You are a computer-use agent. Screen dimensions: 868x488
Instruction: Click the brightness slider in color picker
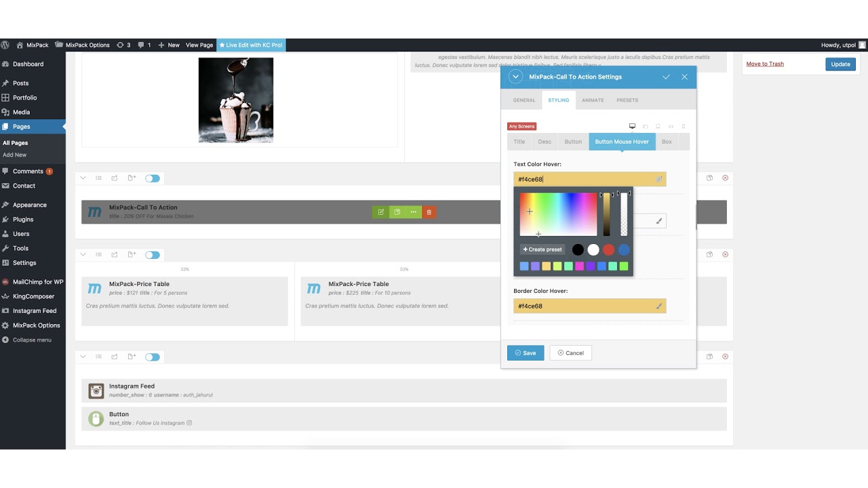pos(607,214)
